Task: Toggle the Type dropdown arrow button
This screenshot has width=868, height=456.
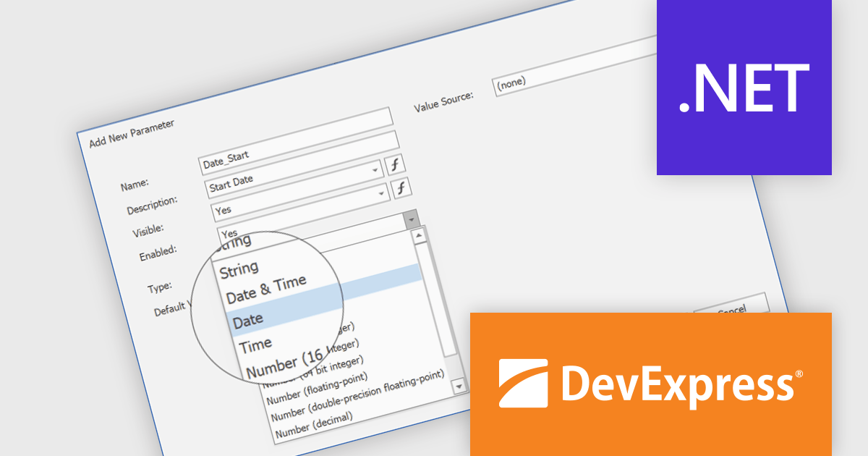Action: point(411,219)
